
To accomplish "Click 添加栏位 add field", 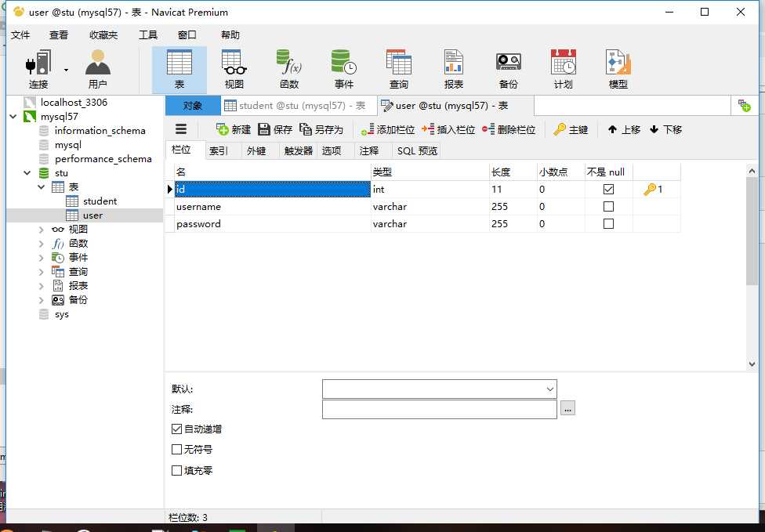I will [x=388, y=130].
